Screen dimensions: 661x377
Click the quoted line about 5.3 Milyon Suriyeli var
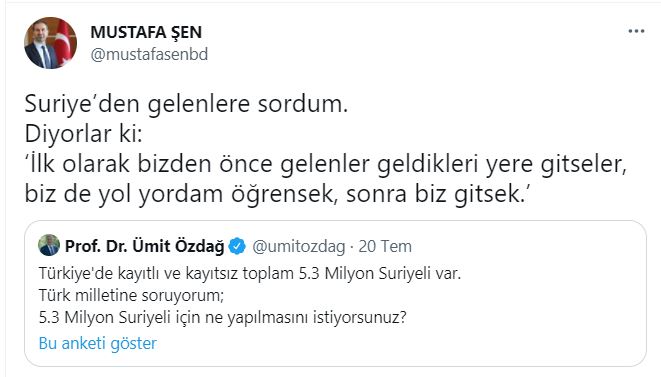(250, 273)
